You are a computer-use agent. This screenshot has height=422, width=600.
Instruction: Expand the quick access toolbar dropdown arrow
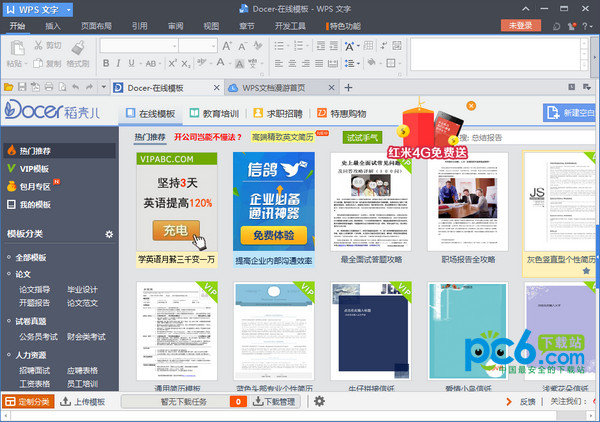click(x=103, y=87)
